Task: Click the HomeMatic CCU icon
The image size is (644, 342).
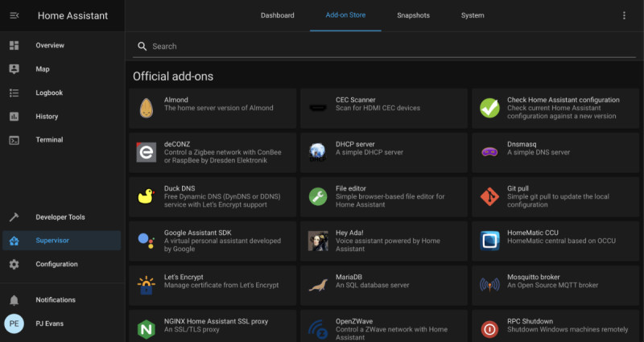Action: pos(489,241)
